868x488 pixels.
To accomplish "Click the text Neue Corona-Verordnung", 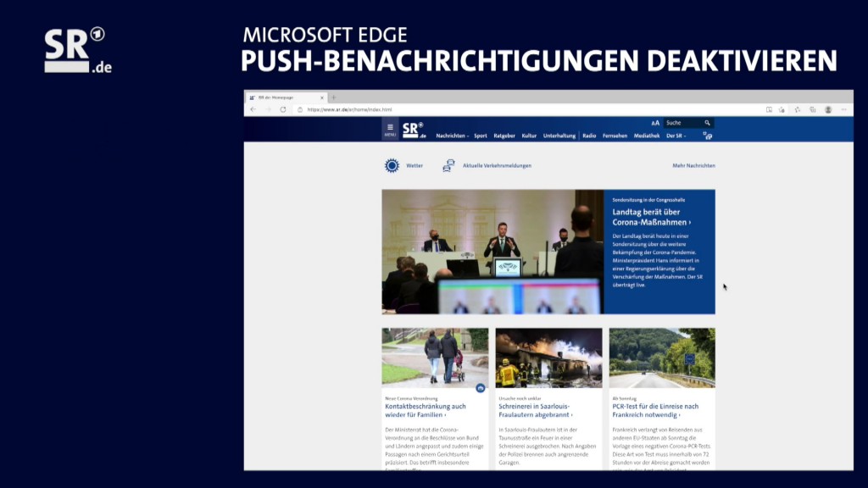I will tap(411, 398).
